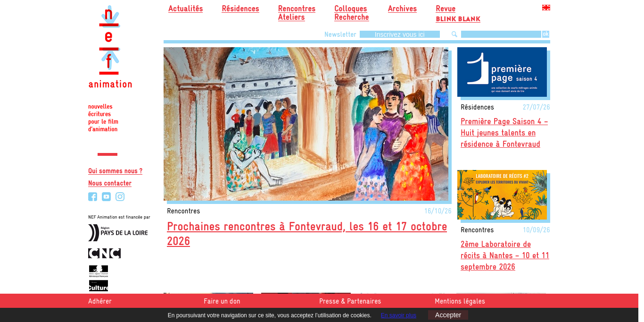Open the Colloques Recherche menu
The width and height of the screenshot is (644, 322).
352,13
